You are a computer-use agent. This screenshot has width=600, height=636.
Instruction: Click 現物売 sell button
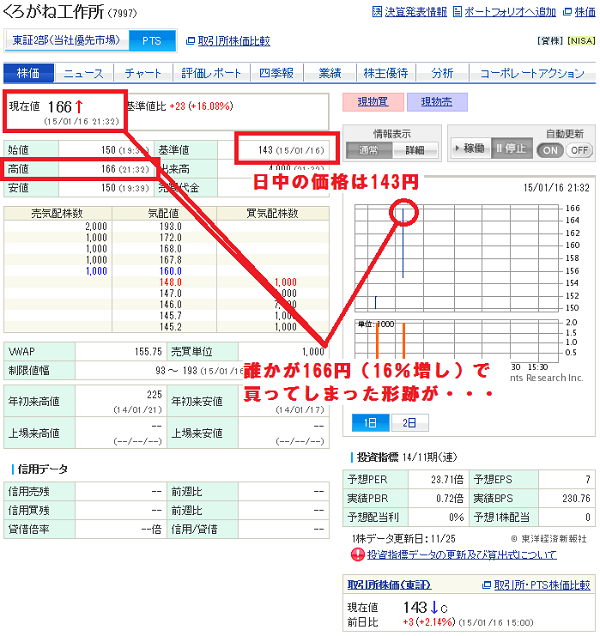437,102
